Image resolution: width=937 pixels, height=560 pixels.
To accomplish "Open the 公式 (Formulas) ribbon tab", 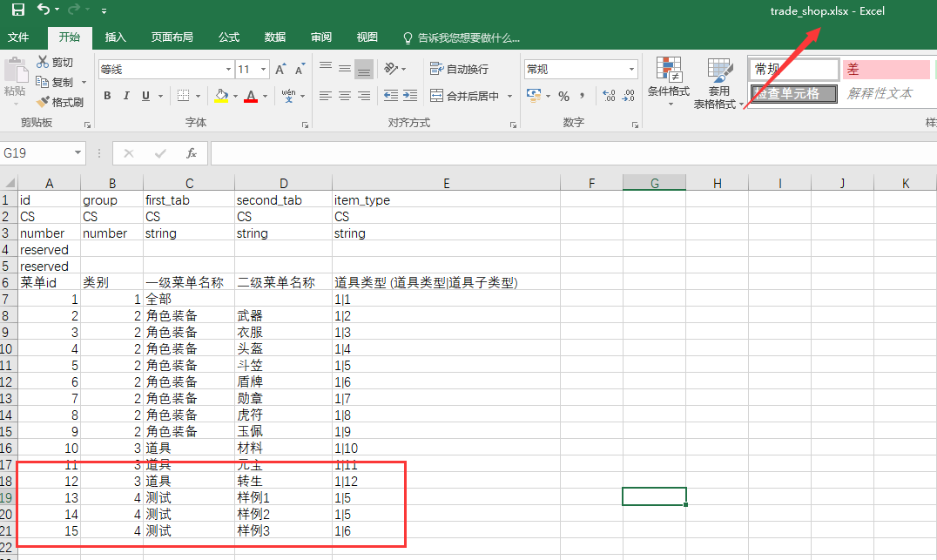I will coord(228,37).
